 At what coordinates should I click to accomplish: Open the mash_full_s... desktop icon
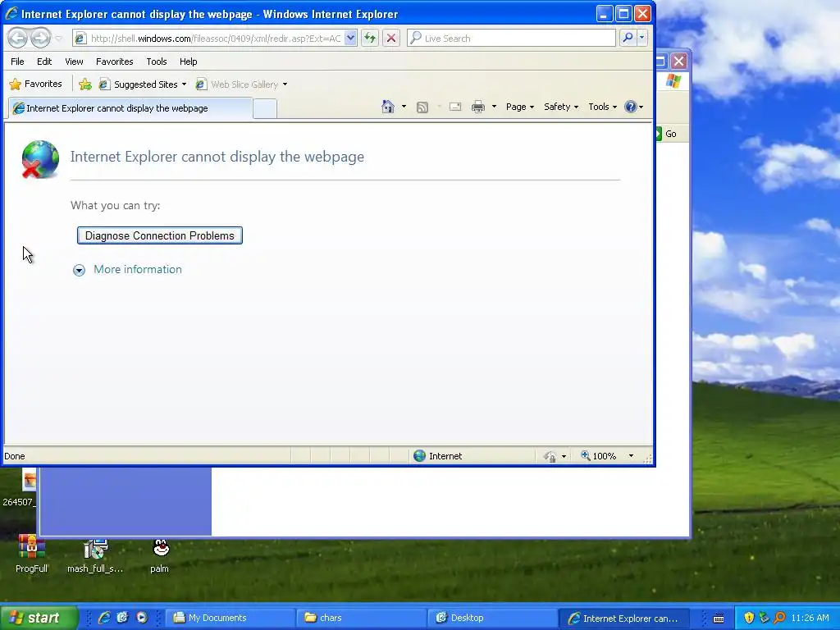(95, 555)
